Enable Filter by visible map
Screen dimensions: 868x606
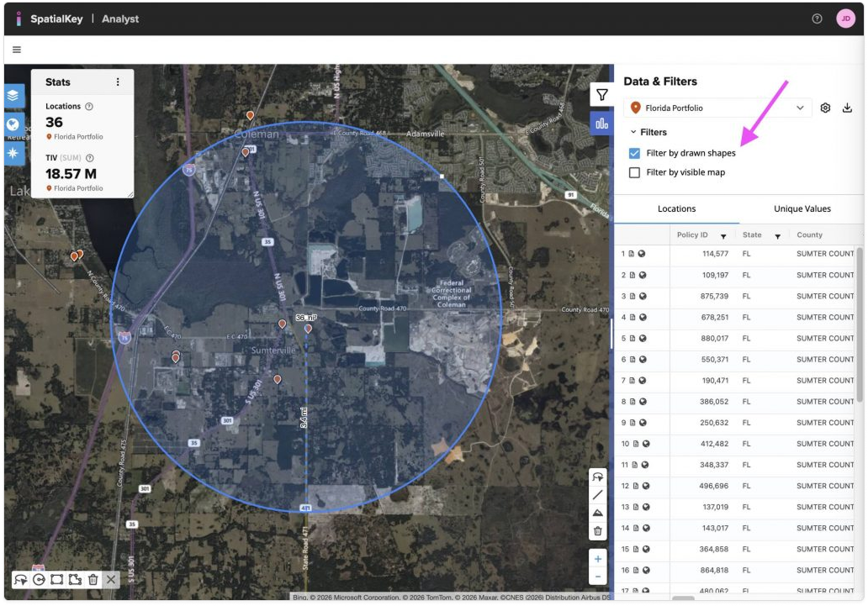pos(635,172)
